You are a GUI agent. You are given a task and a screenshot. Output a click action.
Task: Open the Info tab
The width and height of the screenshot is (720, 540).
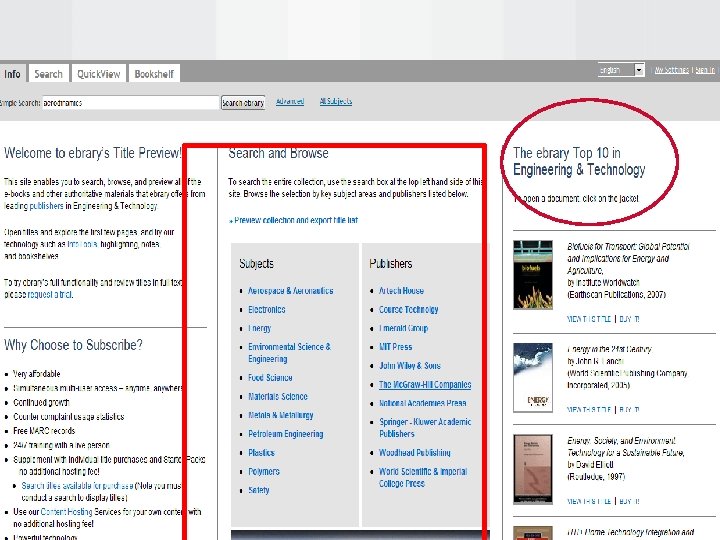click(12, 74)
